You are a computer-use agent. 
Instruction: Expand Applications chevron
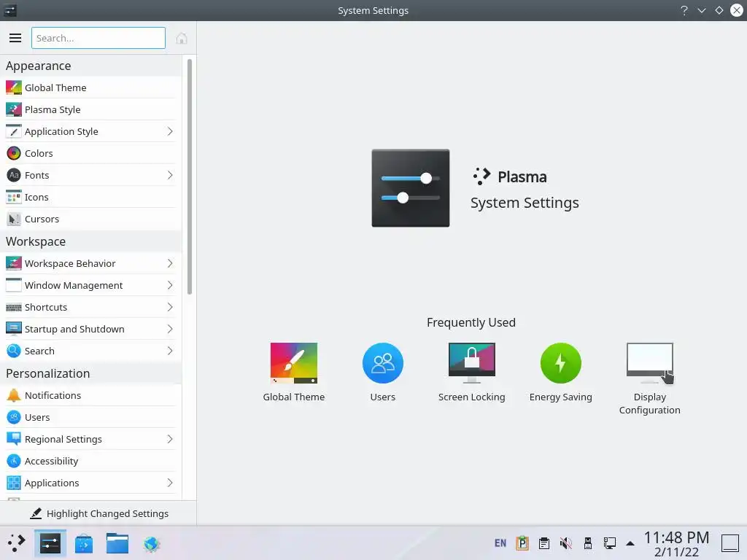(170, 483)
